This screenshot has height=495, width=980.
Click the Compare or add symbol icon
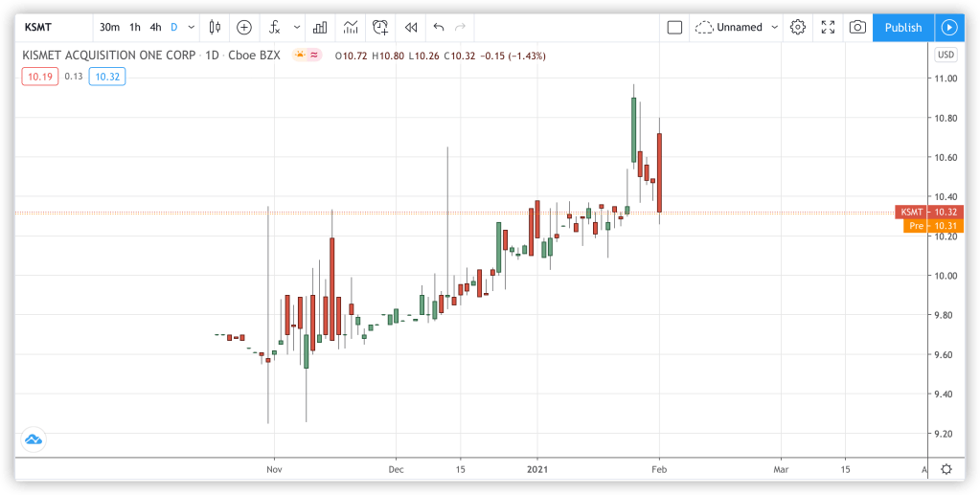click(244, 28)
